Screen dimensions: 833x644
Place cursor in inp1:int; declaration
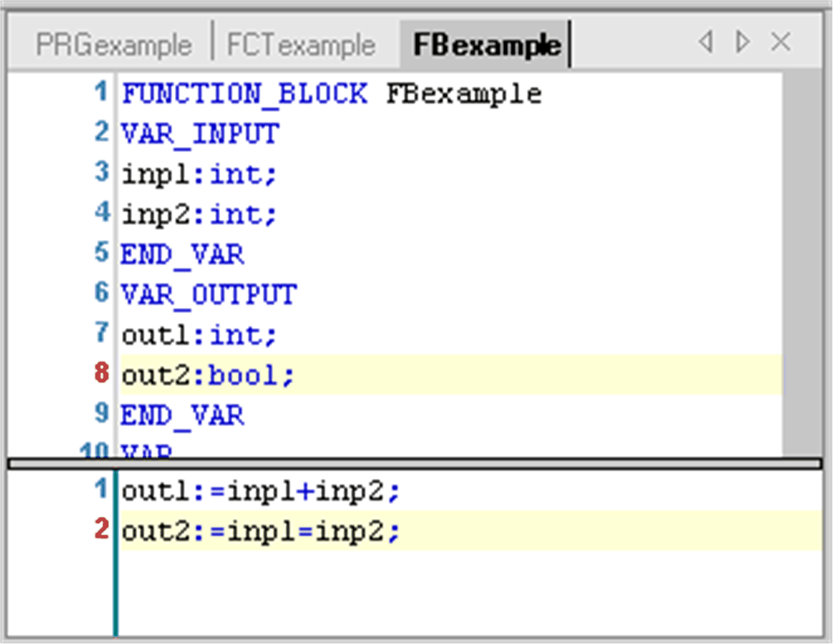point(198,175)
